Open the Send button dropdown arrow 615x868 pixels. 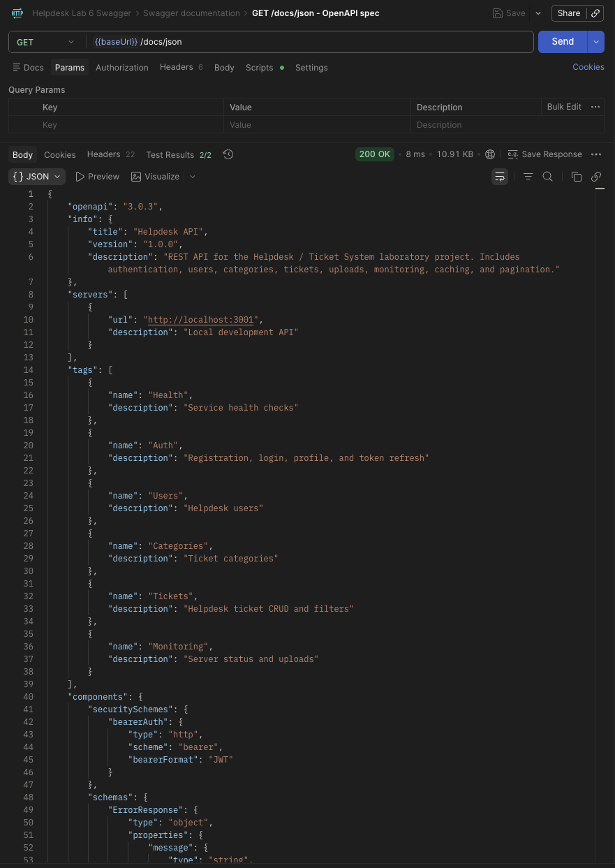596,42
